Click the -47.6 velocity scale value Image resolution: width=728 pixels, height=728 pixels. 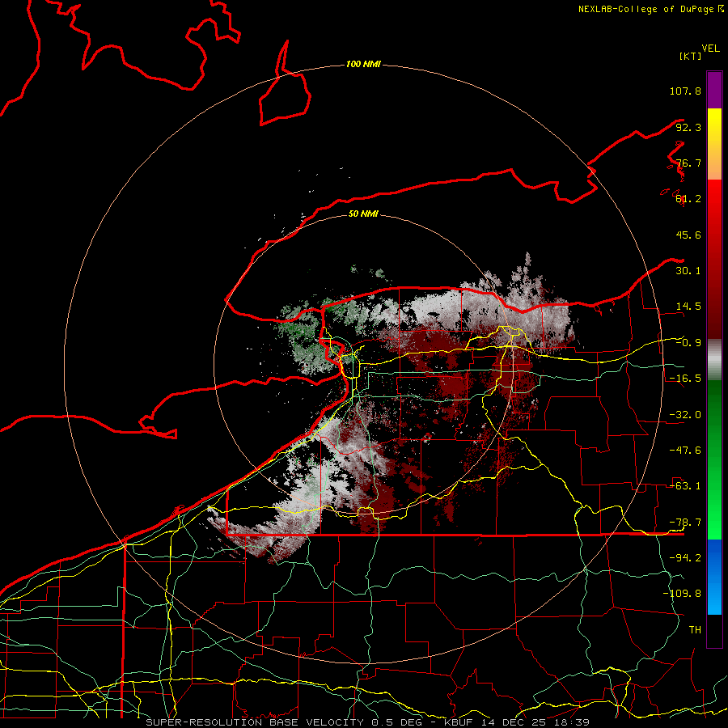coord(685,451)
